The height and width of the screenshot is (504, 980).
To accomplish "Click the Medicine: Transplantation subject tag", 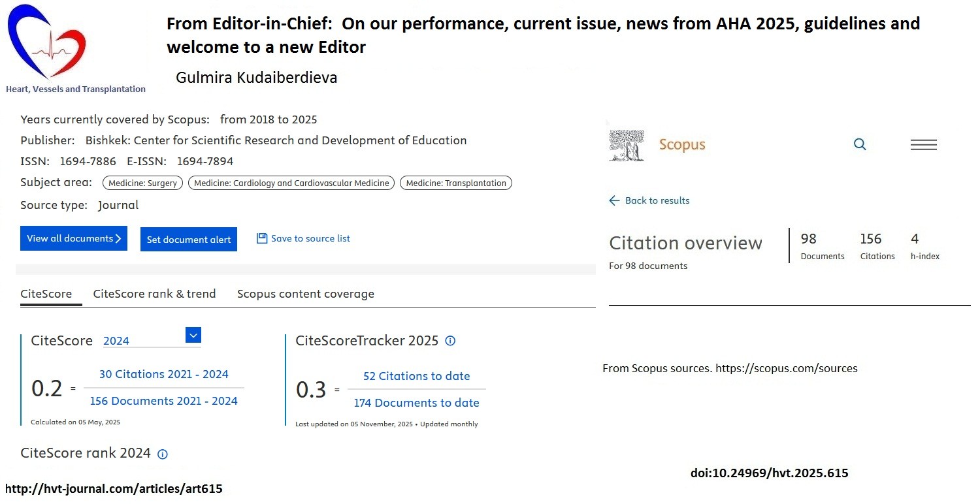I will 455,183.
